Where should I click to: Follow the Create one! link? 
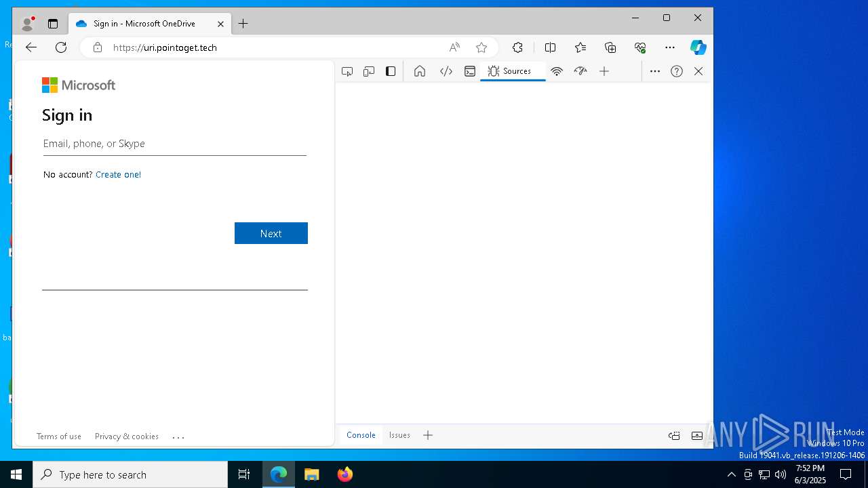(x=119, y=174)
